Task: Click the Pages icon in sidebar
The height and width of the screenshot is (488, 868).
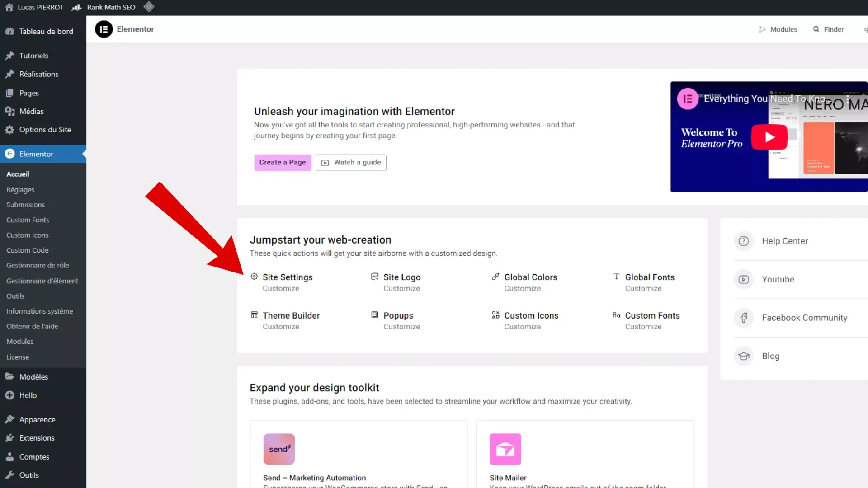Action: point(9,93)
